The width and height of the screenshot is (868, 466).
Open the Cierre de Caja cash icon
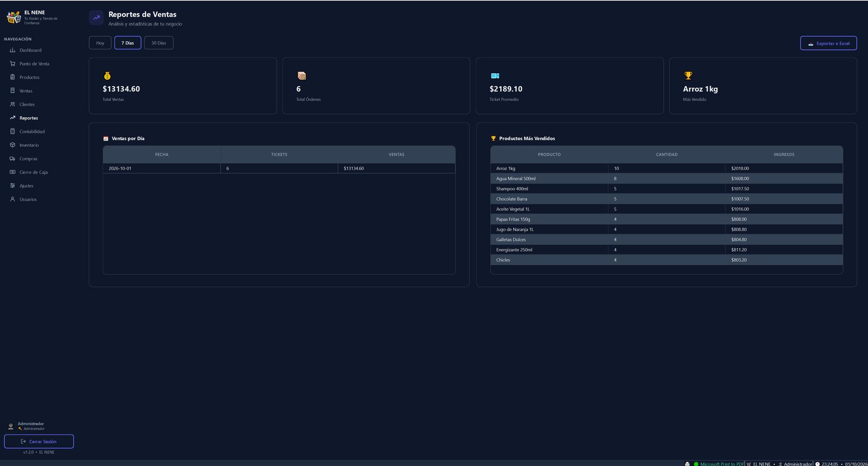tap(12, 172)
